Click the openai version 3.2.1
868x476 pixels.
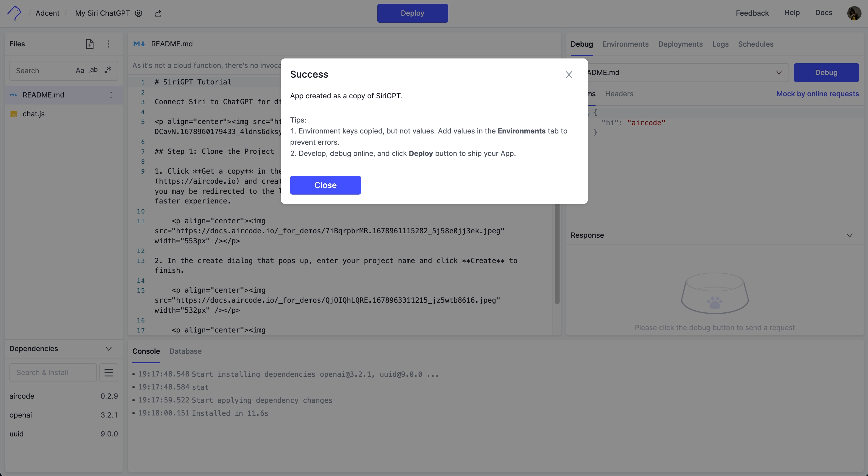click(x=109, y=415)
